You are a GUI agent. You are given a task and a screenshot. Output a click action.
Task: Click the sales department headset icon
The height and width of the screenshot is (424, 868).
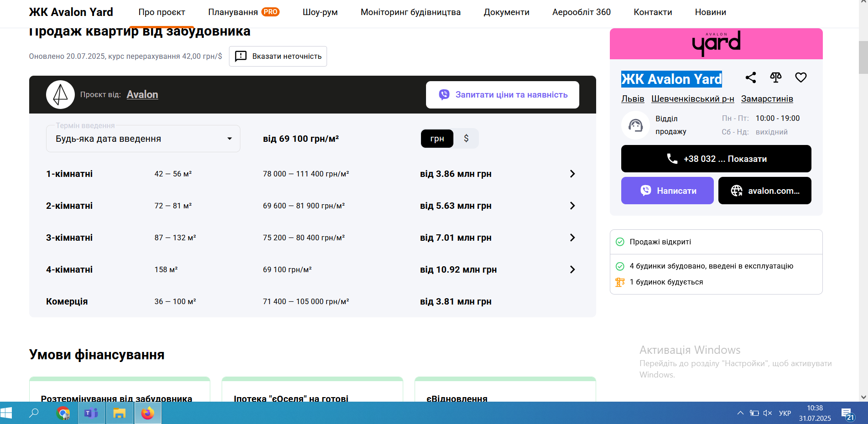click(635, 125)
